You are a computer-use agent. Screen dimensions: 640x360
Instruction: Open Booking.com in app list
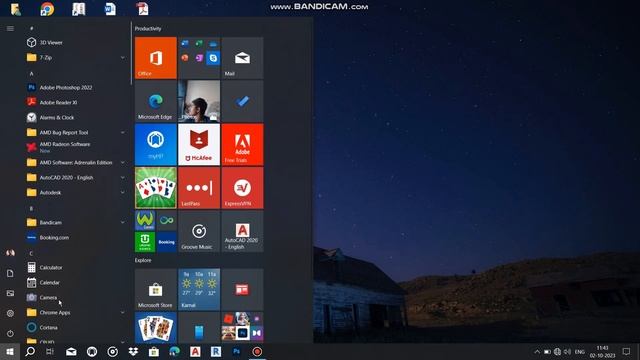click(76, 237)
